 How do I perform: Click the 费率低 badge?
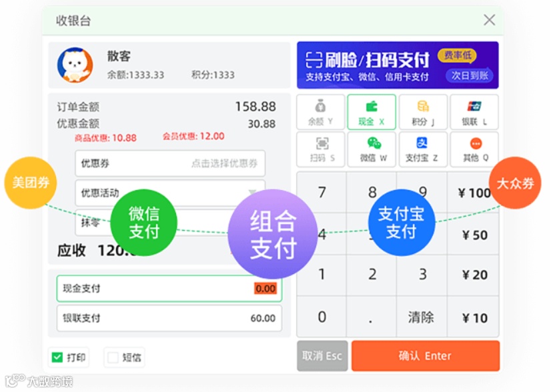(x=458, y=55)
